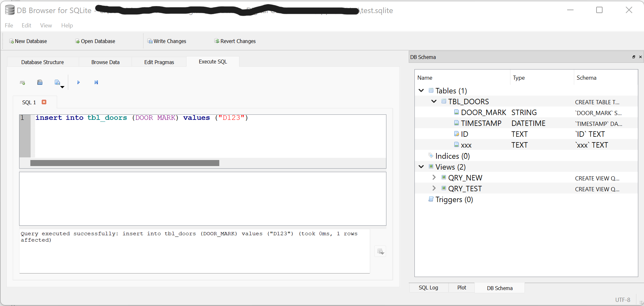
Task: Open the View menu
Action: click(x=46, y=25)
